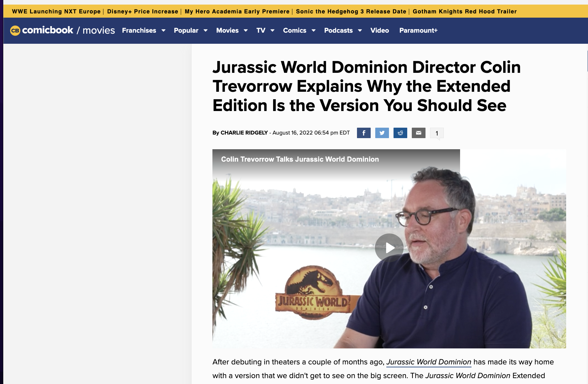Screen dimensions: 588x384
Task: Open author Charlie Ridgely's page
Action: (244, 133)
